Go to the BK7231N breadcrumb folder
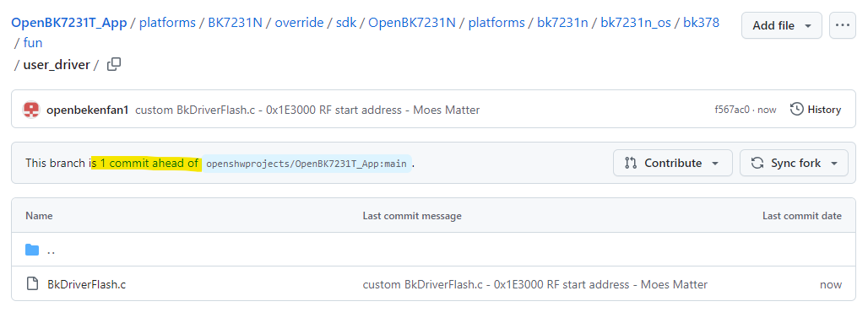Screen dimensions: 868x323 [x=235, y=23]
